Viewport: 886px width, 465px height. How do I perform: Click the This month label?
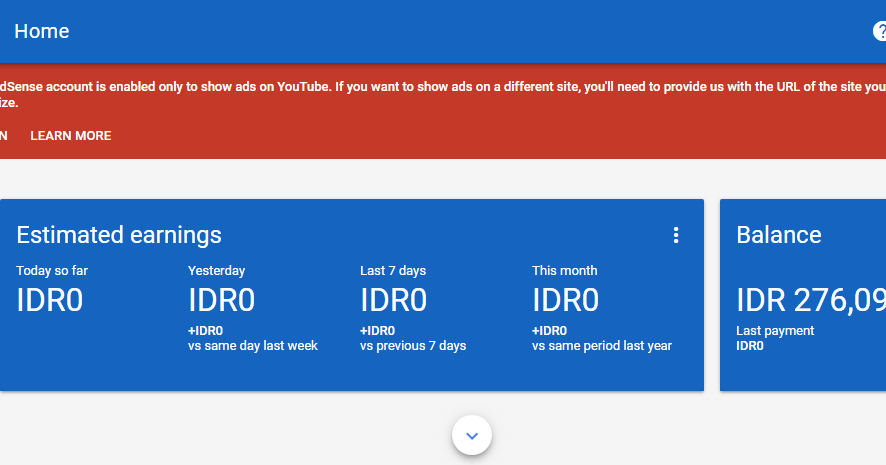pos(564,271)
